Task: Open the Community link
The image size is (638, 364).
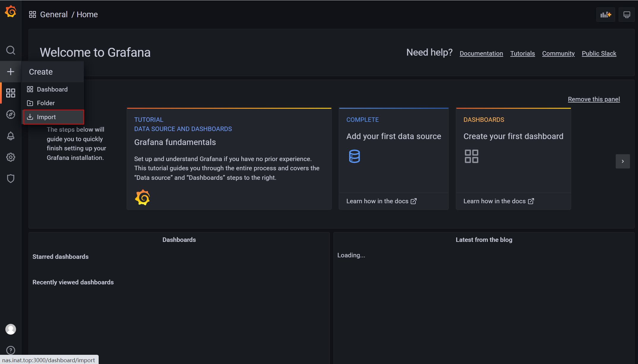Action: tap(558, 53)
